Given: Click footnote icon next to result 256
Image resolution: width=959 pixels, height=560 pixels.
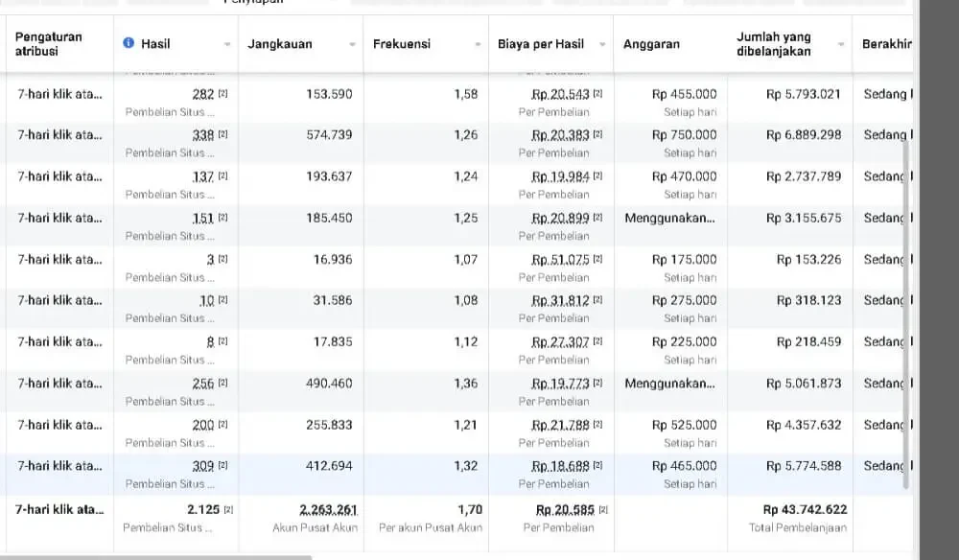Looking at the screenshot, I should tap(223, 384).
